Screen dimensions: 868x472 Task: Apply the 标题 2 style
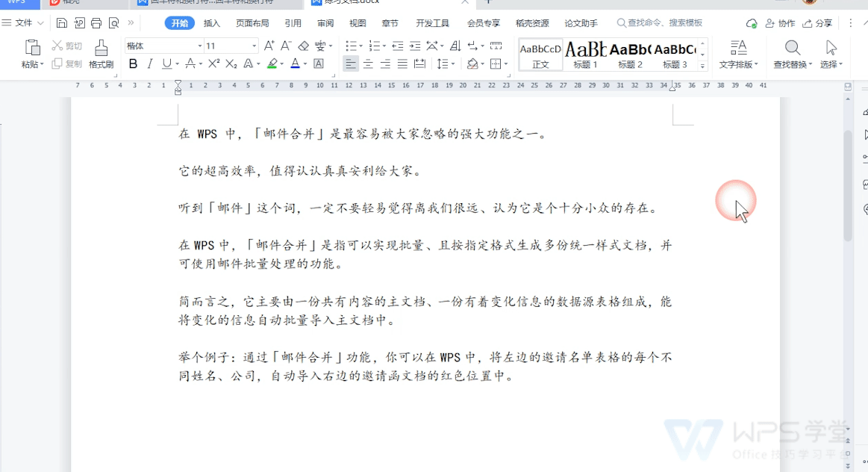(x=630, y=55)
